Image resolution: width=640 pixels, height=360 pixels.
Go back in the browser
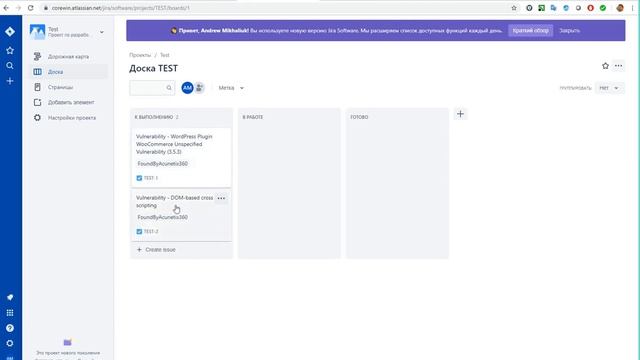coord(6,8)
